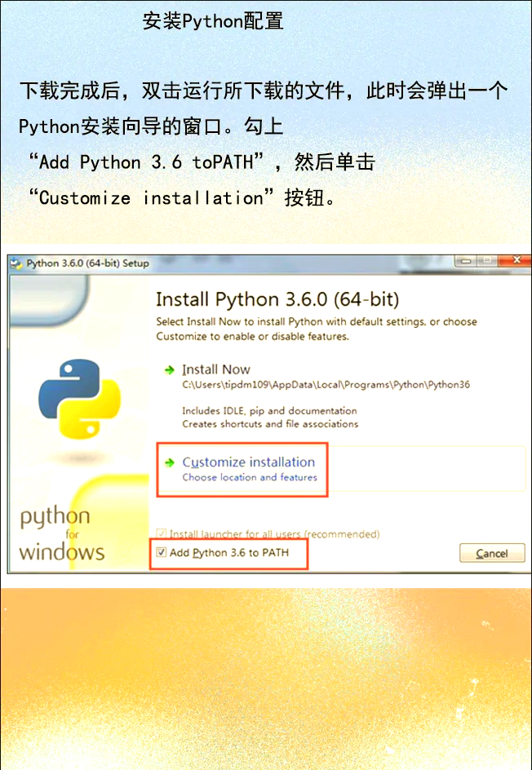The height and width of the screenshot is (770, 532).
Task: Click the Cancel button
Action: pyautogui.click(x=492, y=553)
